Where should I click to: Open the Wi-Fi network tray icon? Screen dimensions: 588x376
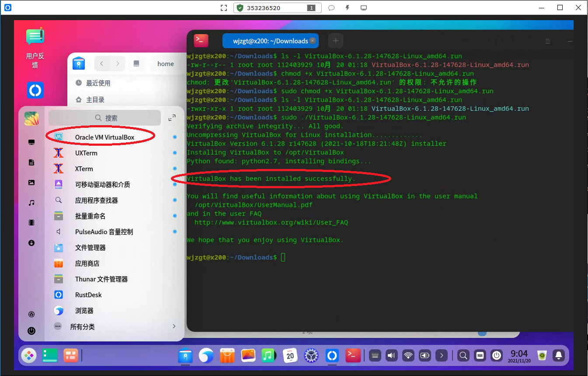pos(408,355)
